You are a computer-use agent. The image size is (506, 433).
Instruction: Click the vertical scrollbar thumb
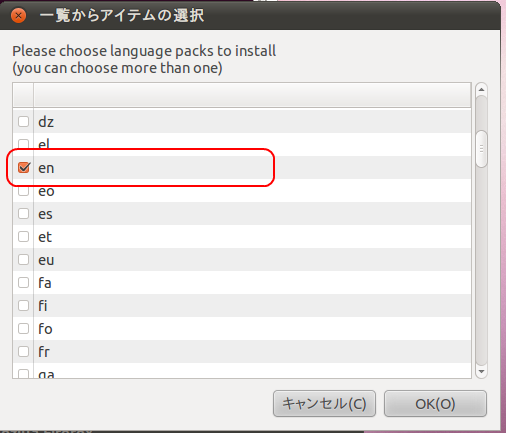481,149
